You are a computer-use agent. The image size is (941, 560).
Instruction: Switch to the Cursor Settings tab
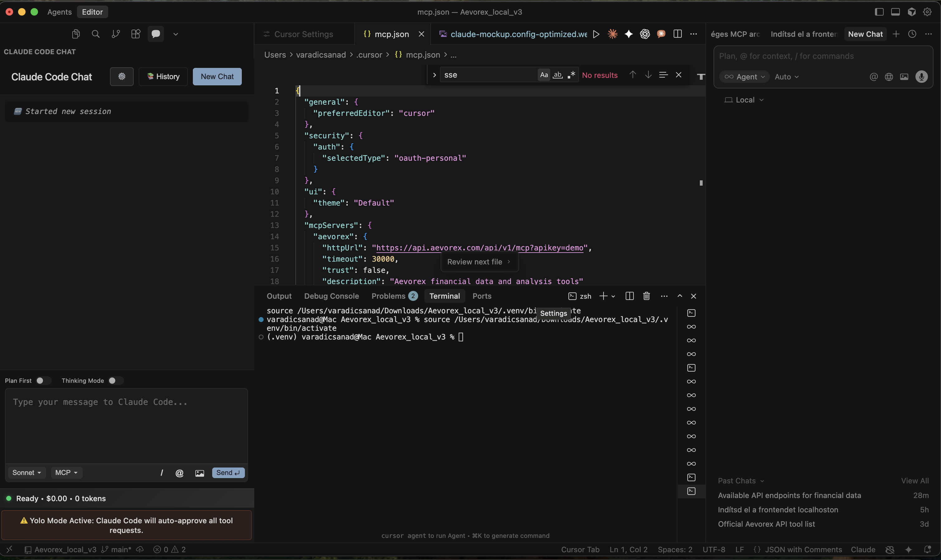tap(303, 34)
